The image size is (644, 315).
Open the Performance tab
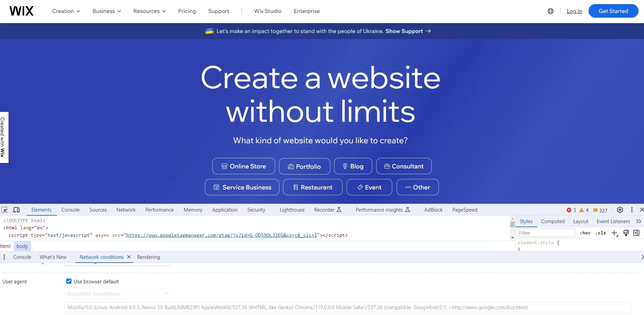(x=160, y=210)
